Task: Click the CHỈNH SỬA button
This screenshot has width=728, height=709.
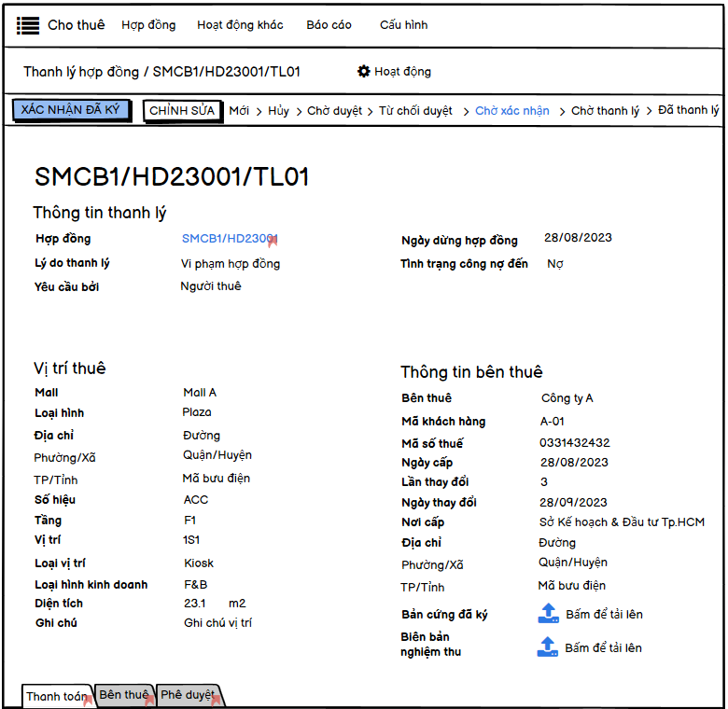Action: [x=182, y=111]
